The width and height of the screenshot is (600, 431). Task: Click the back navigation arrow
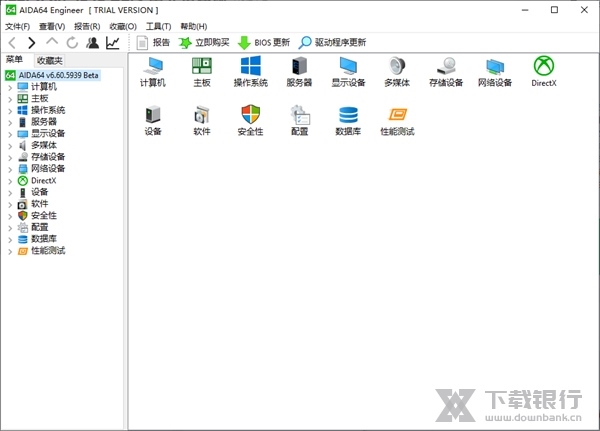(x=12, y=42)
